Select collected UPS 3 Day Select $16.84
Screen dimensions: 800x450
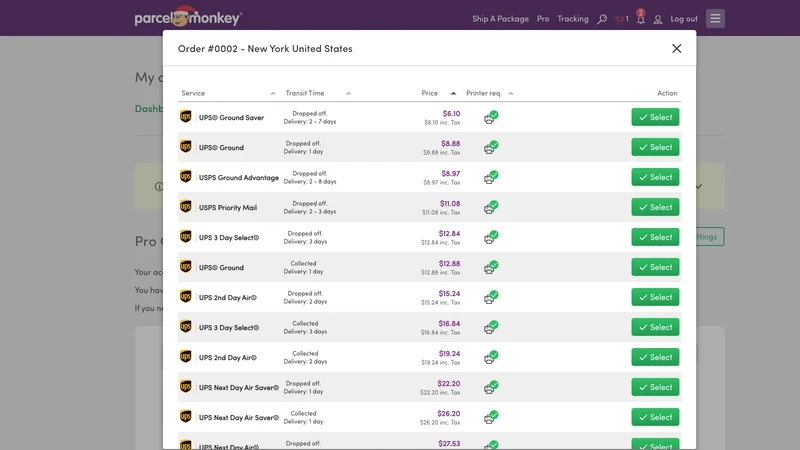655,327
